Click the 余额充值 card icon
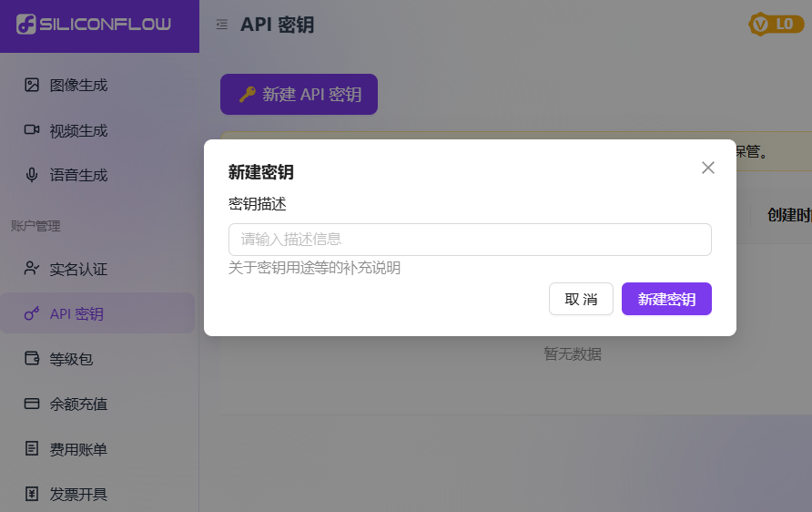 click(32, 404)
